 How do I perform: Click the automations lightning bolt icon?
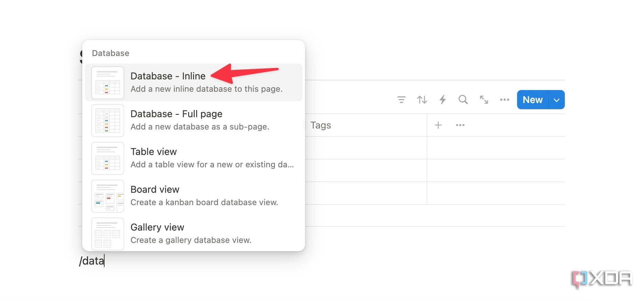click(x=442, y=100)
